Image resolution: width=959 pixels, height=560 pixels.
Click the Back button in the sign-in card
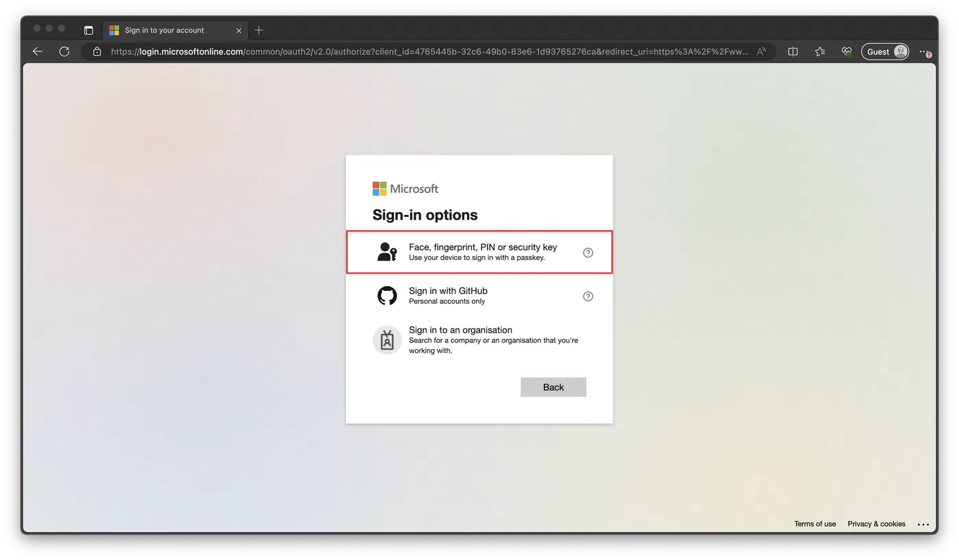[553, 387]
